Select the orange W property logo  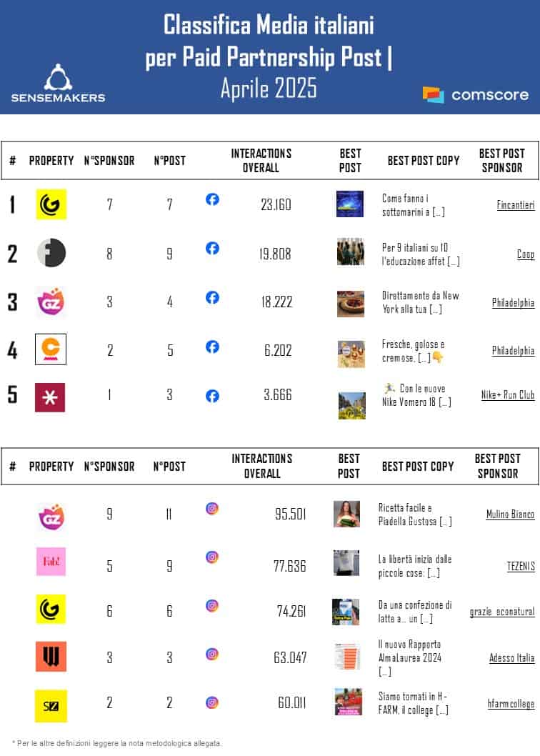[x=51, y=657]
